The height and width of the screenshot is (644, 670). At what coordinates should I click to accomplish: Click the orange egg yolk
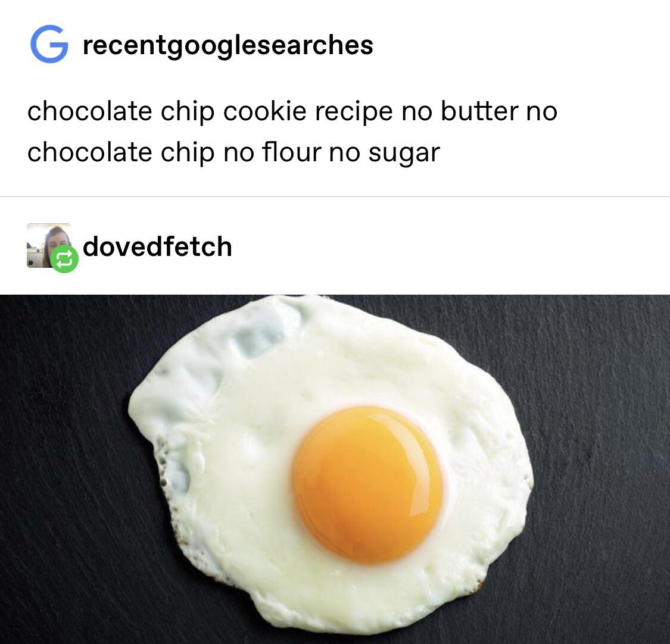367,484
